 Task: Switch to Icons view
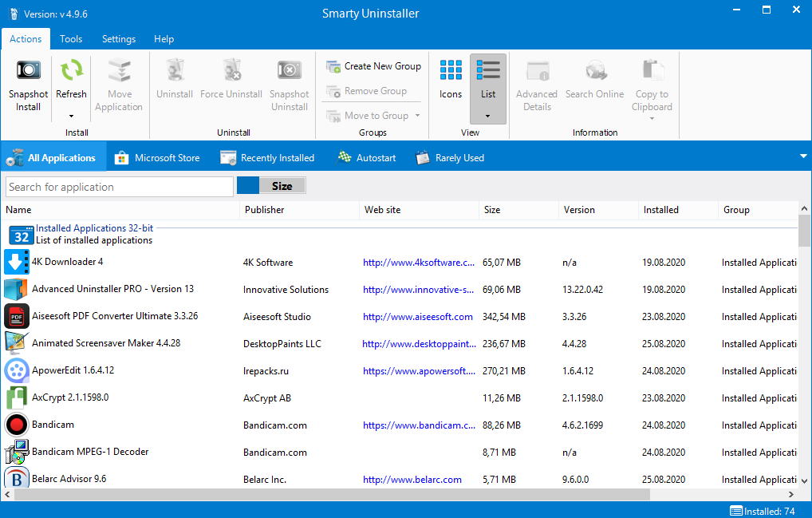pos(451,79)
